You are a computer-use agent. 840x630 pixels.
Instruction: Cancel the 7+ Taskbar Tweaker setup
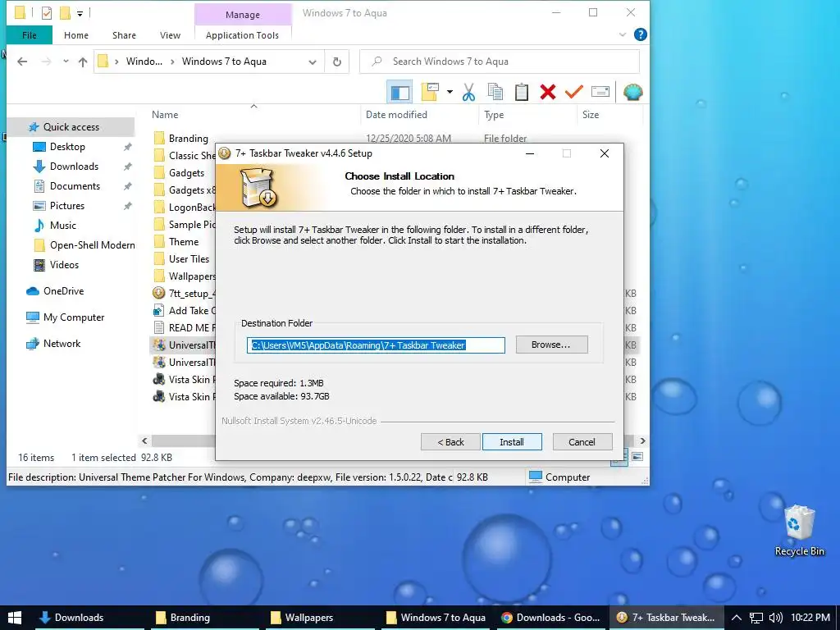[582, 442]
